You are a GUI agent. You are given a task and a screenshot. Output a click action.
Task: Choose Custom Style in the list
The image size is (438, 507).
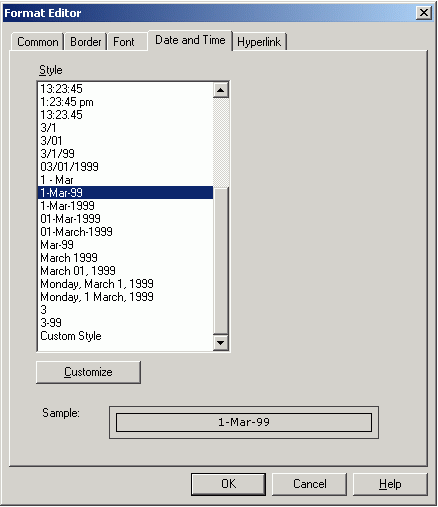pos(125,336)
